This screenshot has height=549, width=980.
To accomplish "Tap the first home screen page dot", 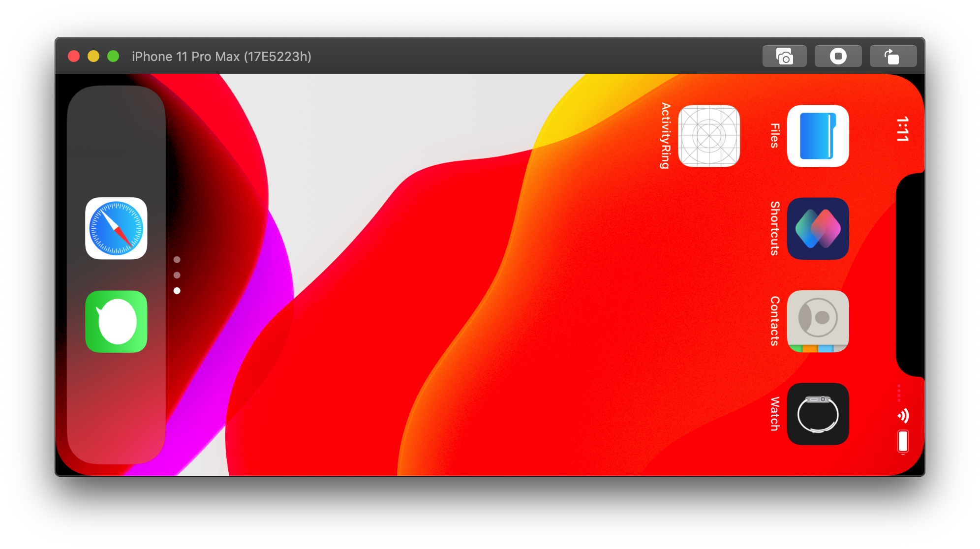I will tap(177, 259).
